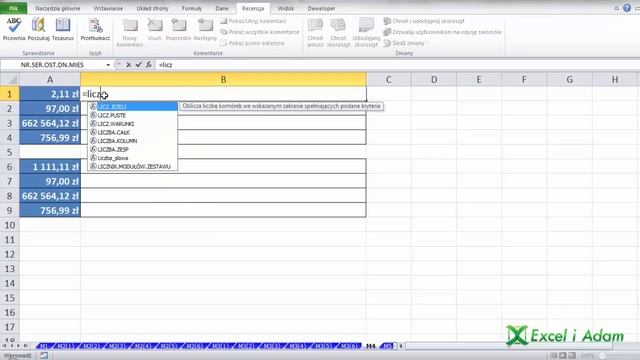Choose LICZ.JEŻELI from autocomplete list
The width and height of the screenshot is (640, 360).
point(133,107)
